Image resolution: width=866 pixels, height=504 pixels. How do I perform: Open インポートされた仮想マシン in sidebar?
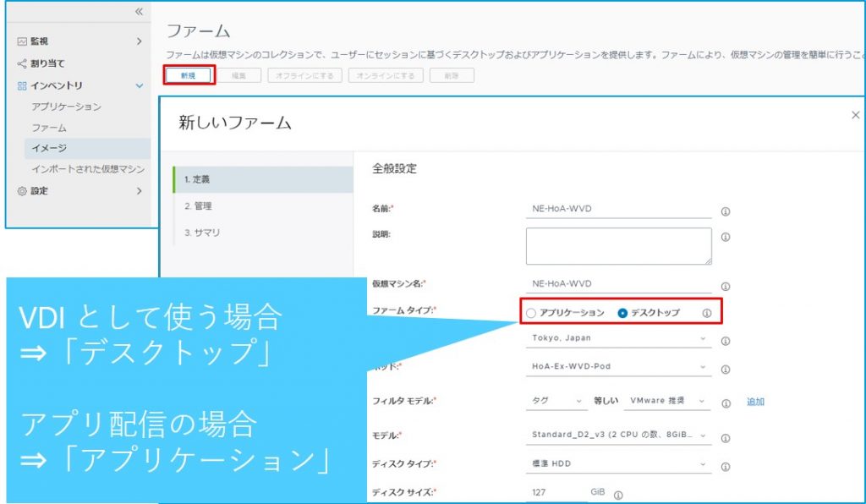[88, 169]
